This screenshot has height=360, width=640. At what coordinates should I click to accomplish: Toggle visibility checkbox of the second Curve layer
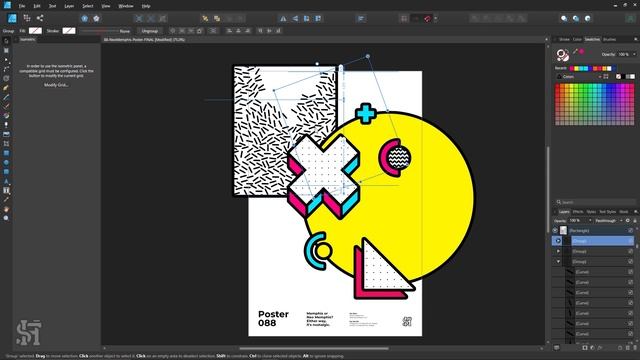click(x=631, y=282)
